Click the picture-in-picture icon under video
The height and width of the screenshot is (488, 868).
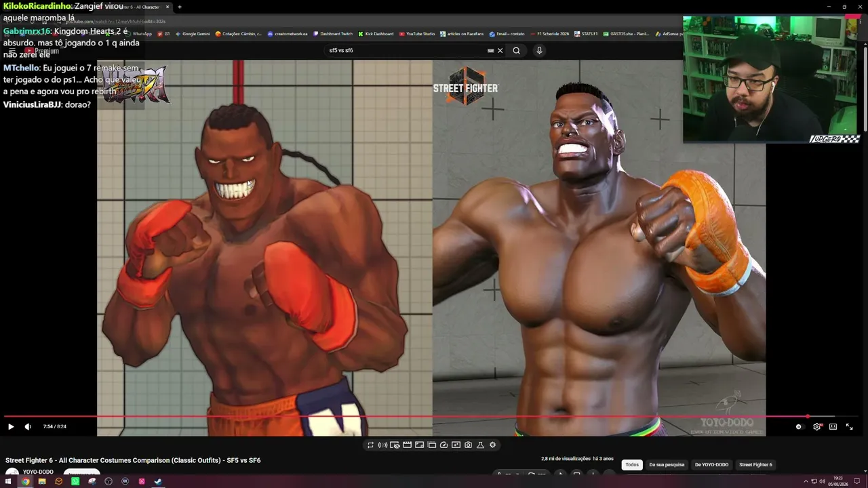coord(456,445)
